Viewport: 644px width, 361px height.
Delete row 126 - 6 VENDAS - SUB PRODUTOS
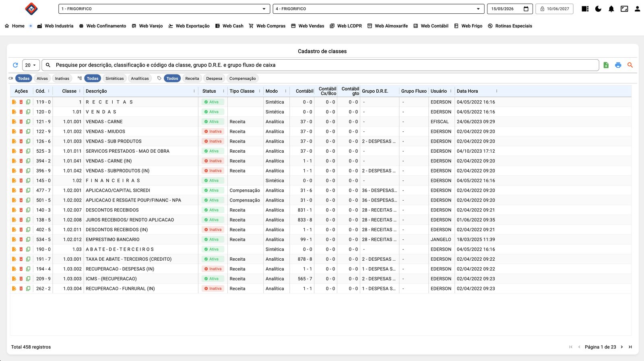[x=21, y=141]
